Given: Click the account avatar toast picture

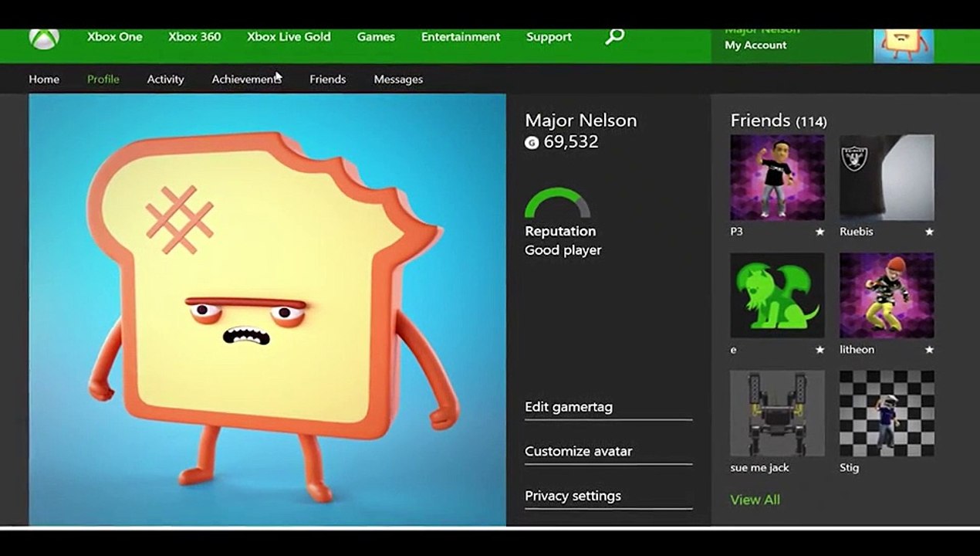Looking at the screenshot, I should pos(904,46).
